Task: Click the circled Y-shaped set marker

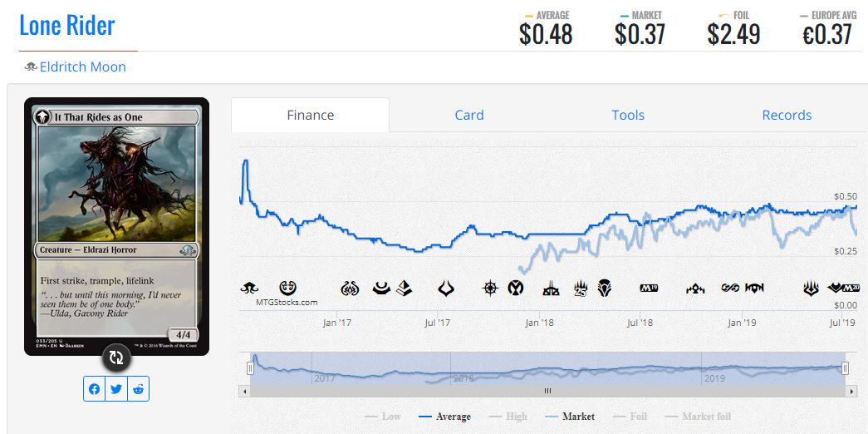Action: 516,288
